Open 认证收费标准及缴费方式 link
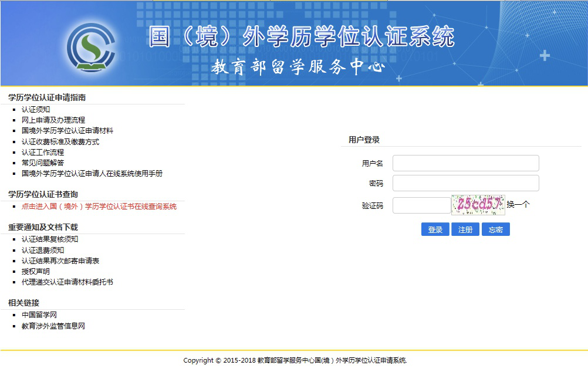This screenshot has height=372, width=588. 60,141
